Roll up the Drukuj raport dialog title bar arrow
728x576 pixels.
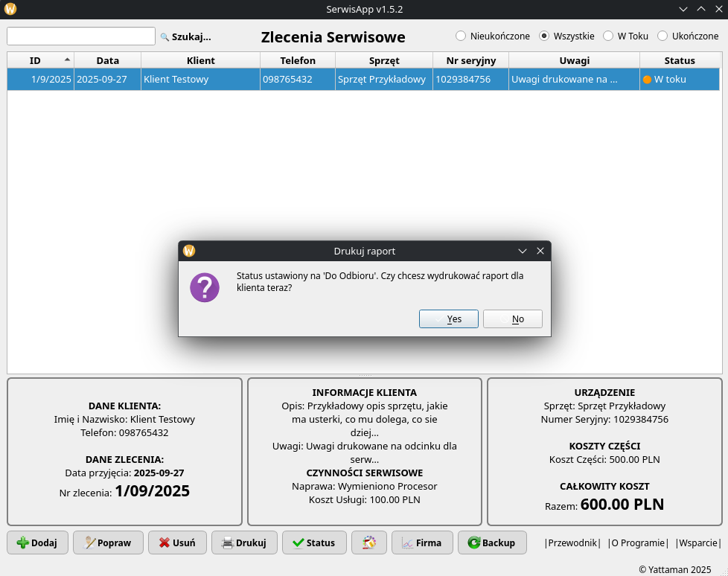point(523,251)
